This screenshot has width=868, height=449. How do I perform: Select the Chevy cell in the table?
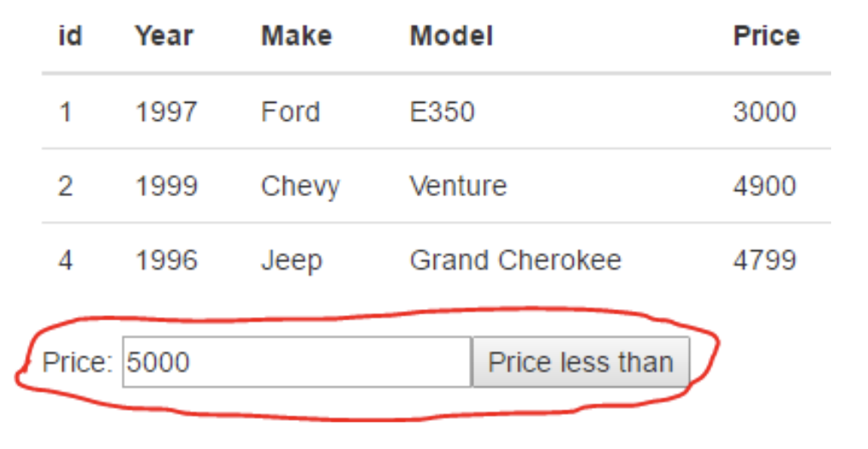(x=300, y=186)
